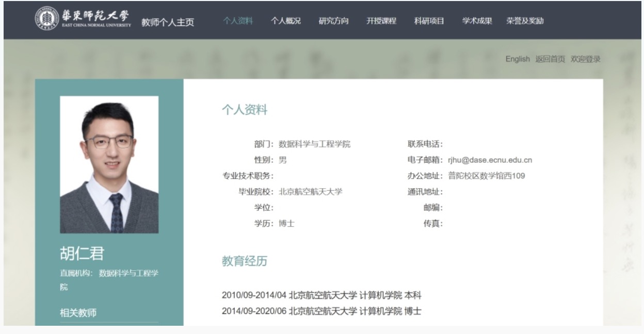This screenshot has height=334, width=644.
Task: View the 学术成果 section
Action: click(477, 21)
